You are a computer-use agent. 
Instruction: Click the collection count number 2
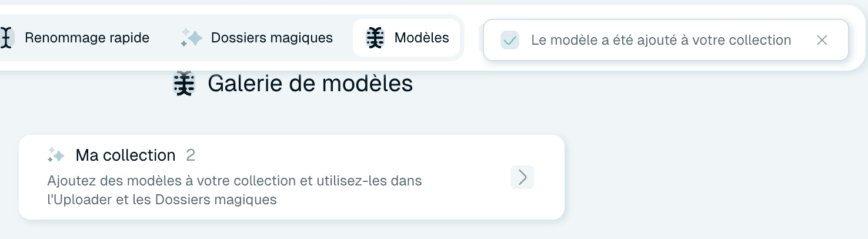(x=191, y=155)
